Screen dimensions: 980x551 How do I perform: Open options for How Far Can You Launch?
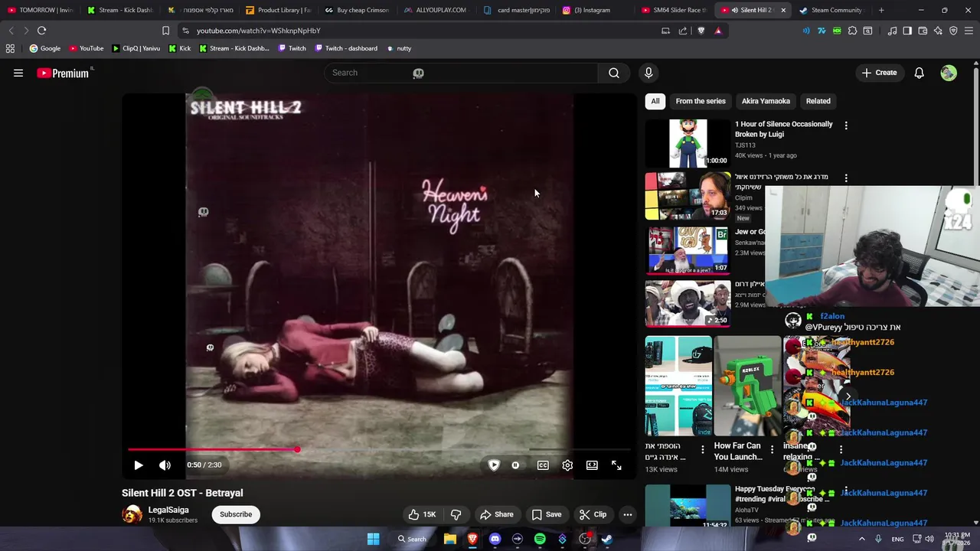[772, 450]
